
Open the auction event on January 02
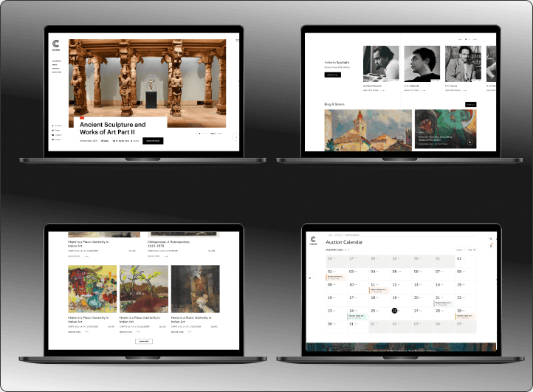tap(336, 278)
